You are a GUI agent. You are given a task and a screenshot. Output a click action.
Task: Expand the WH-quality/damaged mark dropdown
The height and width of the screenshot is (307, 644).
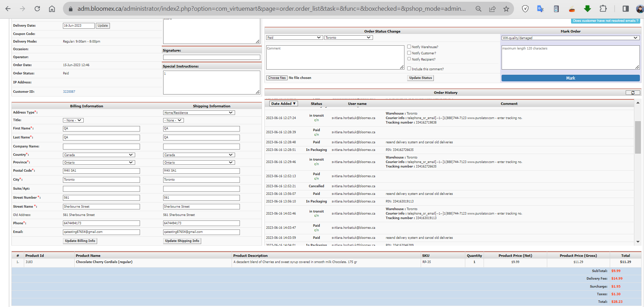570,38
